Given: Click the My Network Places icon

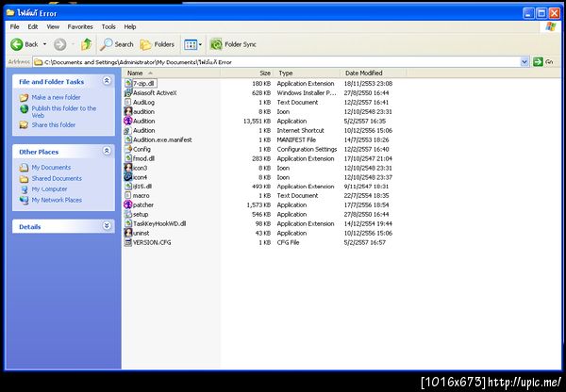Looking at the screenshot, I should tap(24, 200).
